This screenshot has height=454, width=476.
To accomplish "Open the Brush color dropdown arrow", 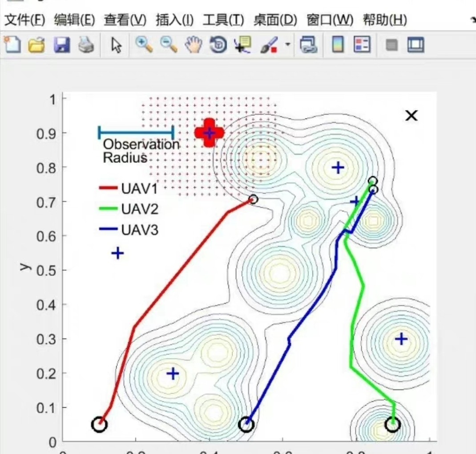I will point(287,45).
